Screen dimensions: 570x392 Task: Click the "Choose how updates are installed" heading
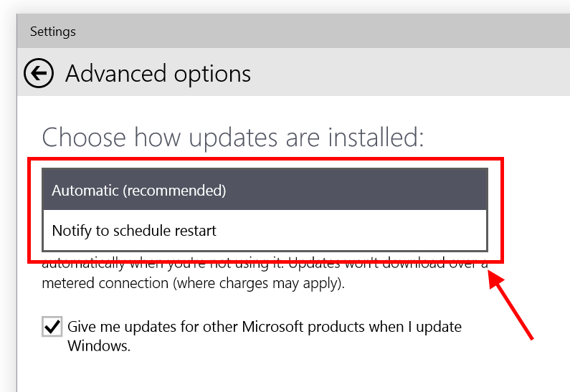pyautogui.click(x=233, y=137)
